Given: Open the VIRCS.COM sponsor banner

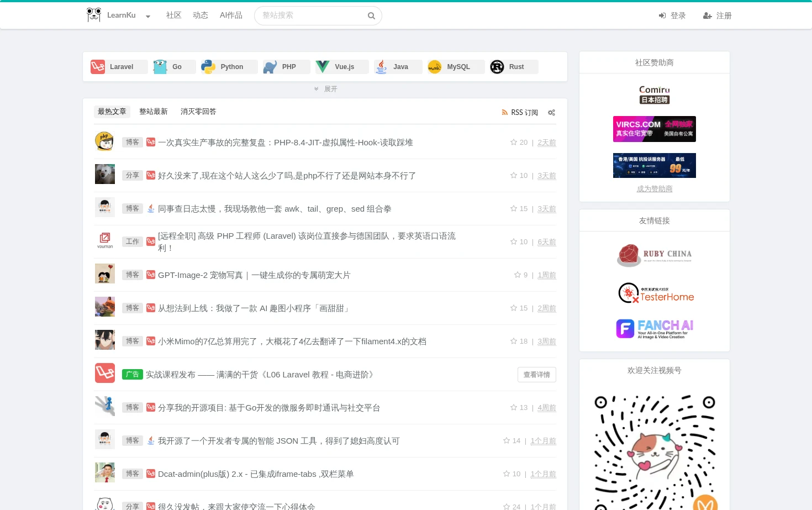Looking at the screenshot, I should tap(655, 129).
